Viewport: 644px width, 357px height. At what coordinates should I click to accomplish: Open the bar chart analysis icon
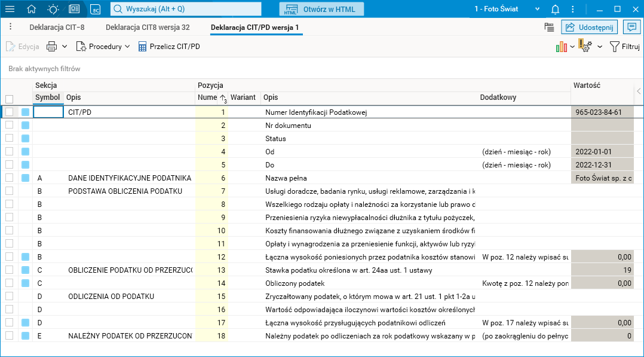click(x=561, y=47)
